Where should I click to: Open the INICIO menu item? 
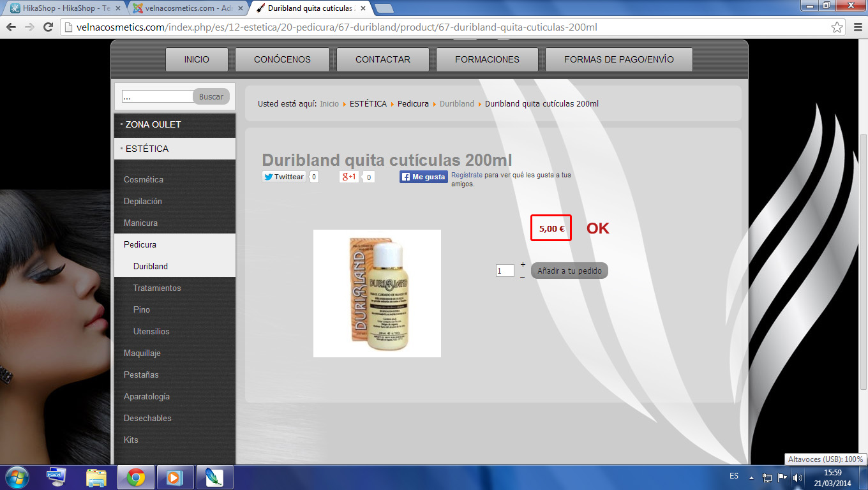pos(197,59)
